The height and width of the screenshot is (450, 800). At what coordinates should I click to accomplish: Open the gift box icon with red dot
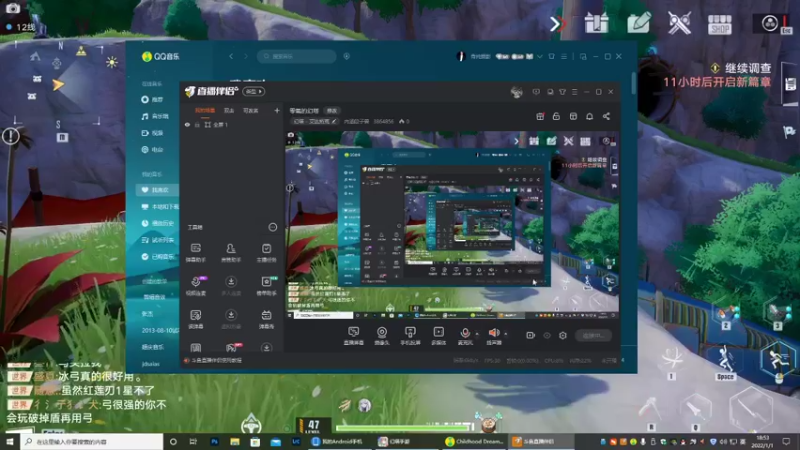(540, 116)
